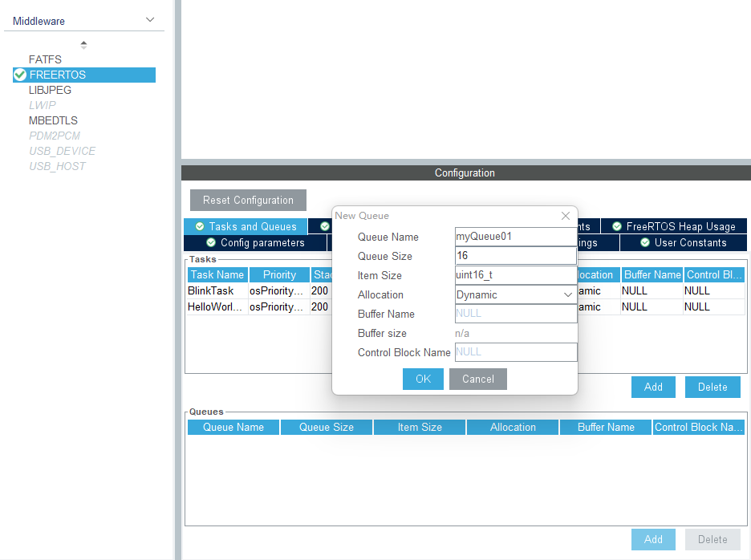
Task: Click Add button below the Tasks table
Action: click(653, 387)
